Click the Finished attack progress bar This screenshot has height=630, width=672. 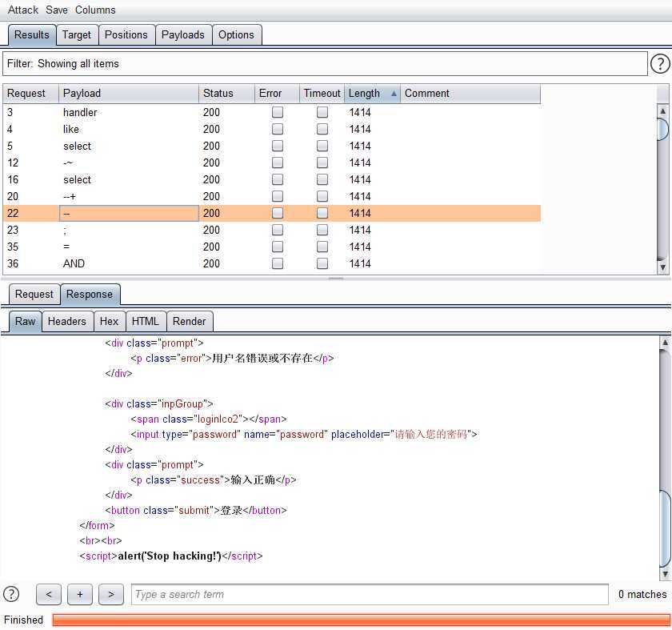362,620
